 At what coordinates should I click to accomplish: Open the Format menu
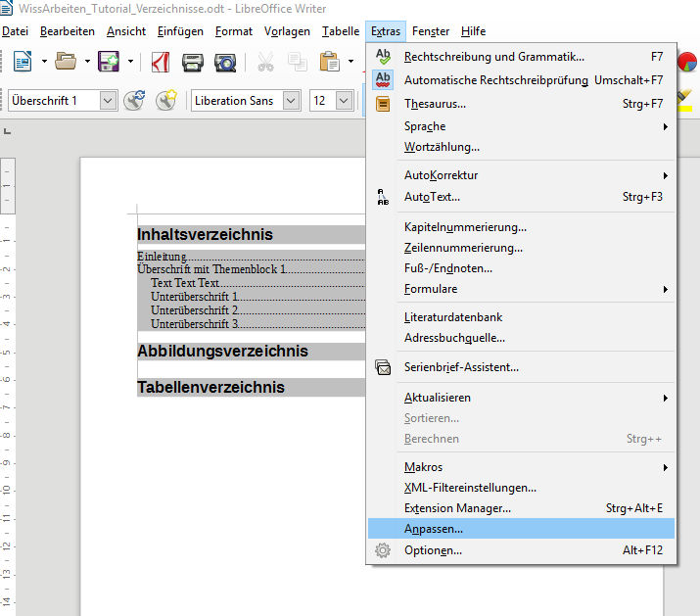pyautogui.click(x=233, y=31)
